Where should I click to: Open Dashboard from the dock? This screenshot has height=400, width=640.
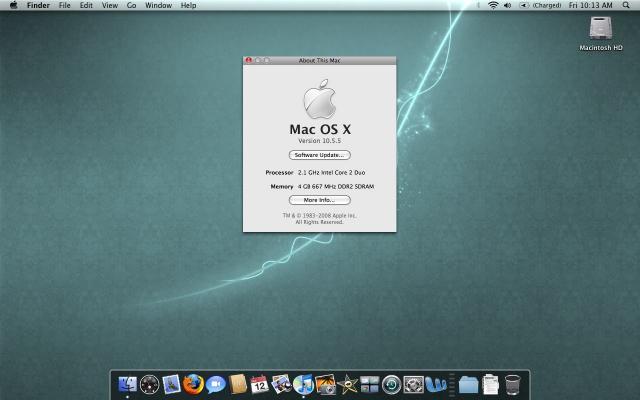point(150,383)
